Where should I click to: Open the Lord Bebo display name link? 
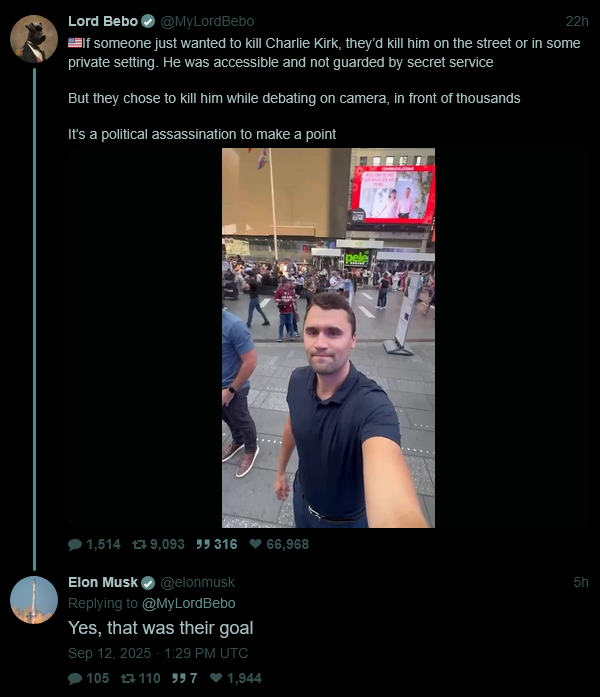click(103, 21)
